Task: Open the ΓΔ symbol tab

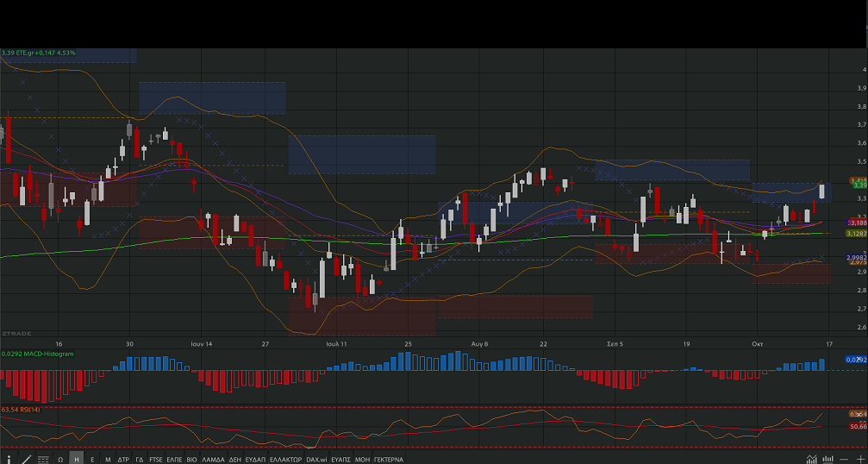Action: pos(139,459)
